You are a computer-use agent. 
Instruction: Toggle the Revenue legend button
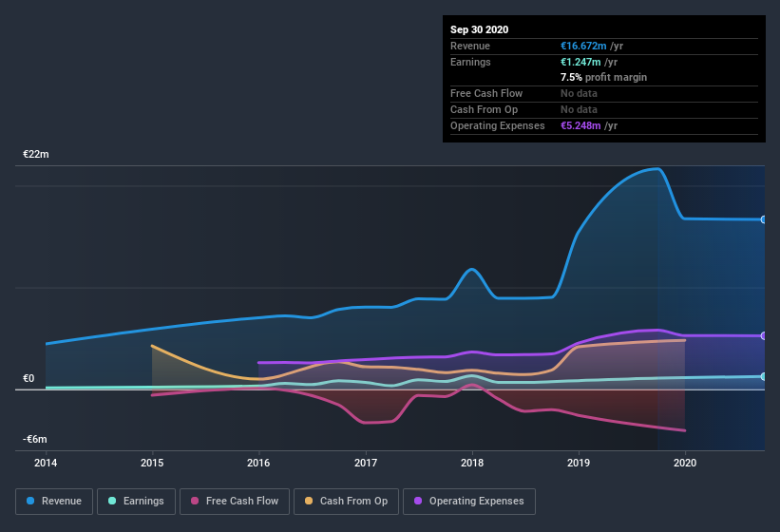click(x=54, y=502)
